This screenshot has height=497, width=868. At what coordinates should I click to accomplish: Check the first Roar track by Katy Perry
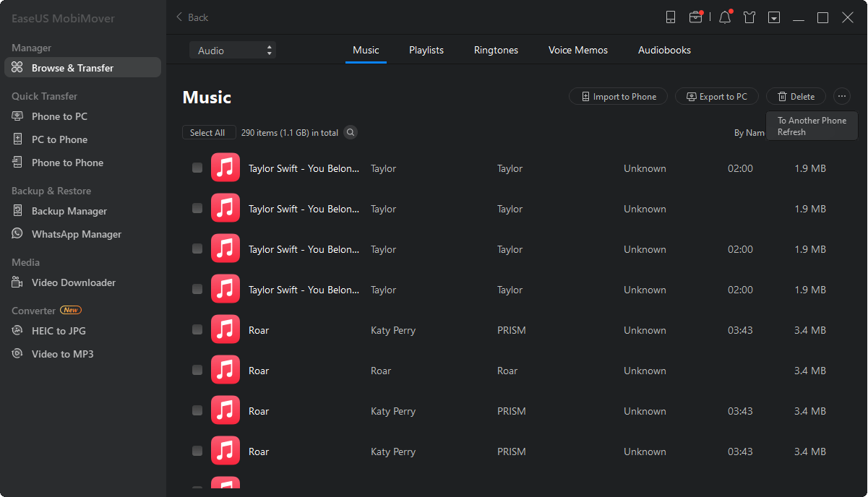click(197, 330)
